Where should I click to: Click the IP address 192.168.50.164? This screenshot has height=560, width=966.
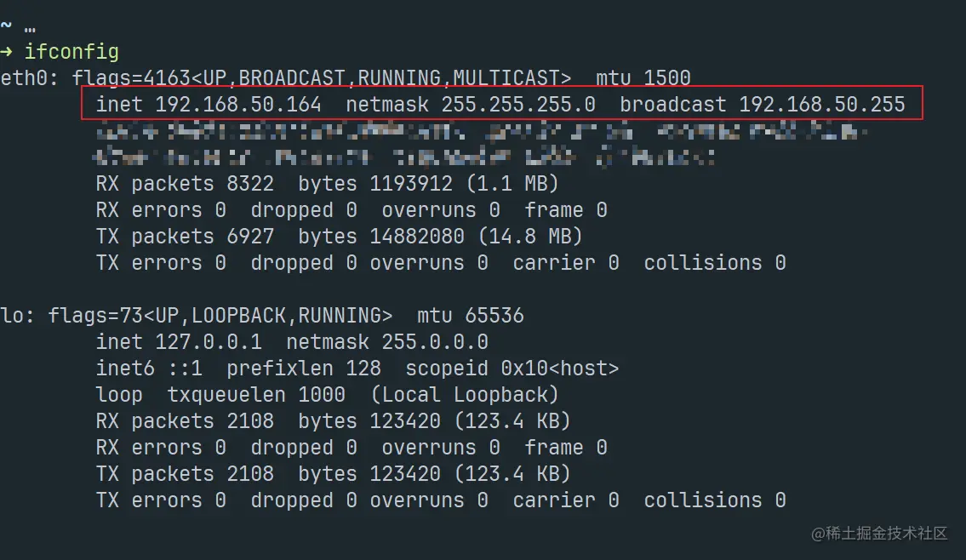(237, 105)
